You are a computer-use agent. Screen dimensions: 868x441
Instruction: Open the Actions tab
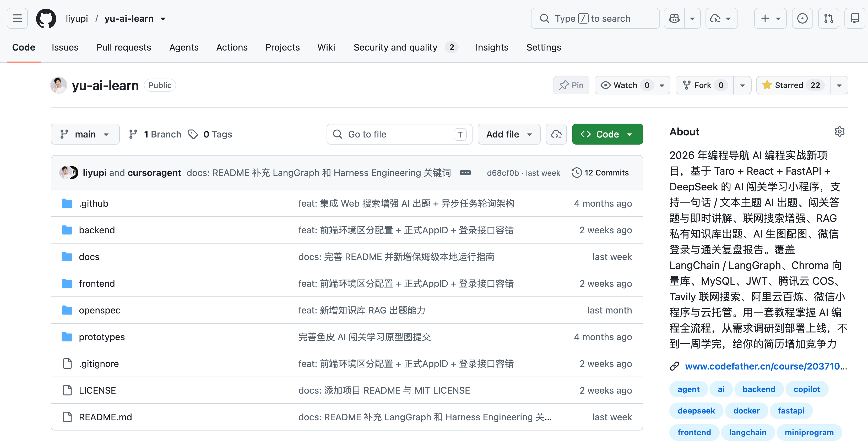pos(232,47)
